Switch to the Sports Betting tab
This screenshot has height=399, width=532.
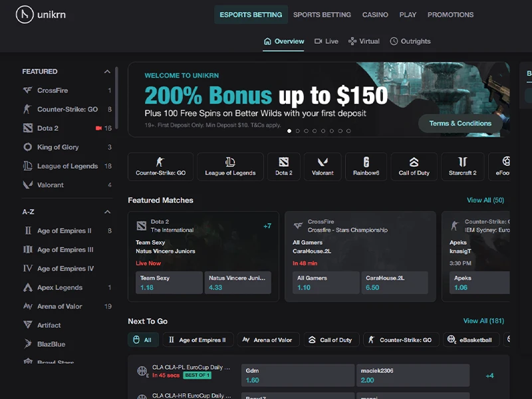(322, 15)
